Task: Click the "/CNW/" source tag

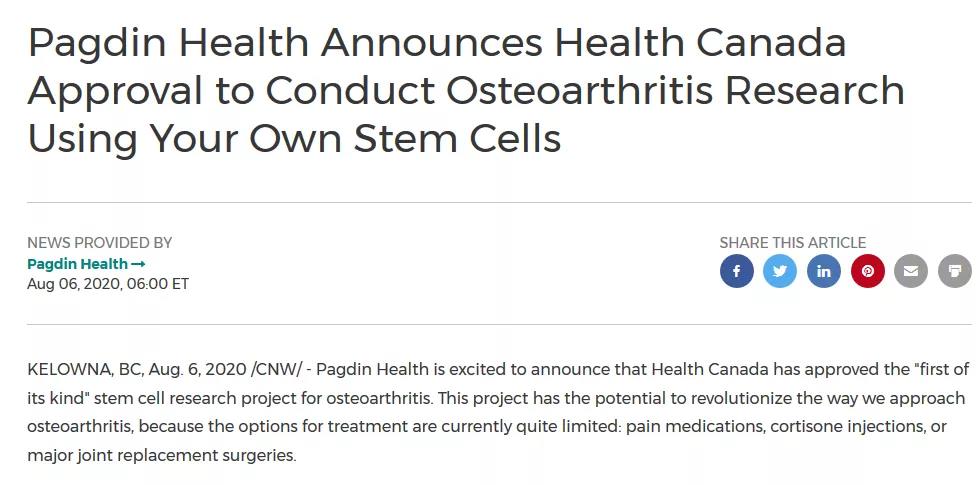Action: point(277,369)
